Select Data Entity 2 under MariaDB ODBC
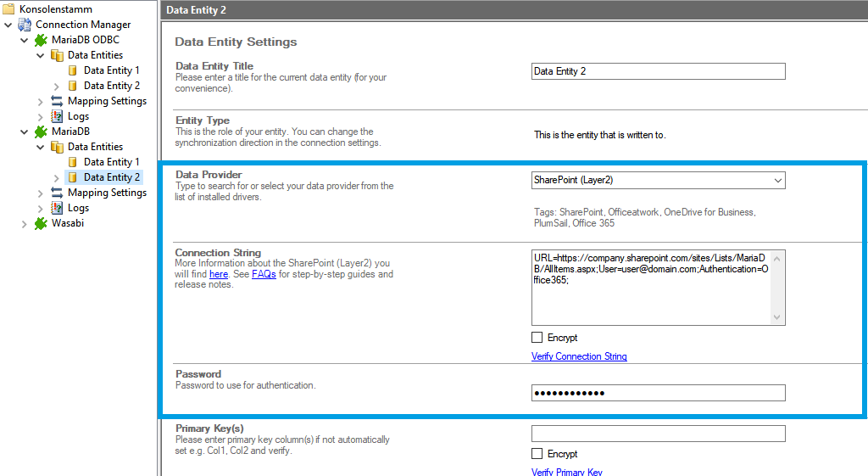Screen dimensions: 868x476 coord(111,86)
